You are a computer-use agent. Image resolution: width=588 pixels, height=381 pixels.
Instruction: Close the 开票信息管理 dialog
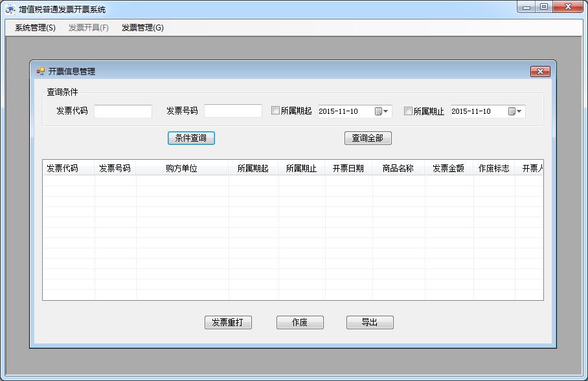point(539,71)
